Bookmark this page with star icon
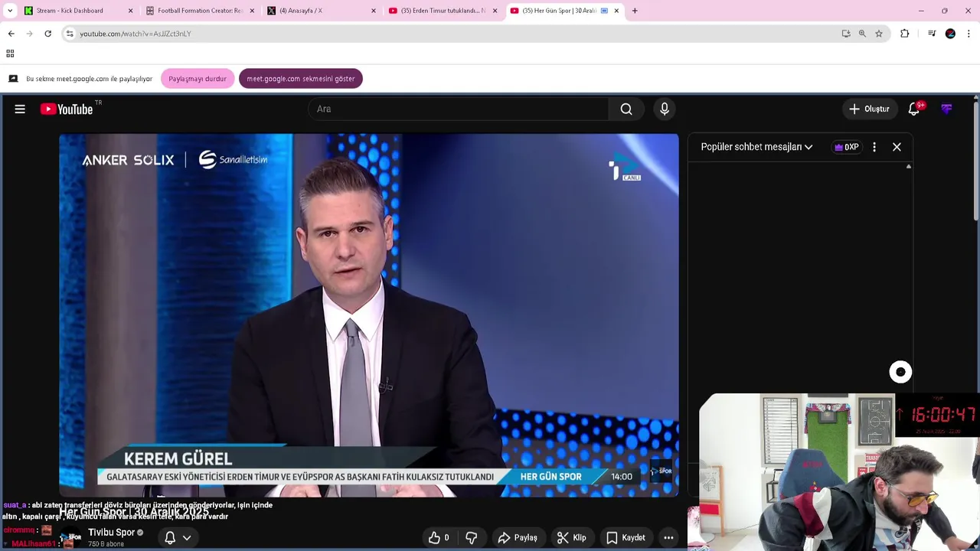Screen dimensions: 980x551 coord(879,34)
